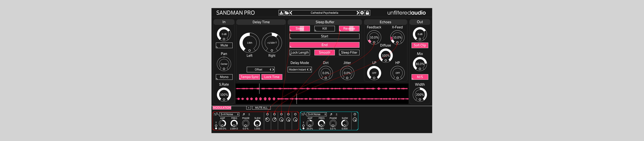Screen dimensions: 644x141
Task: Go to the previous preset arrow
Action: 291,13
